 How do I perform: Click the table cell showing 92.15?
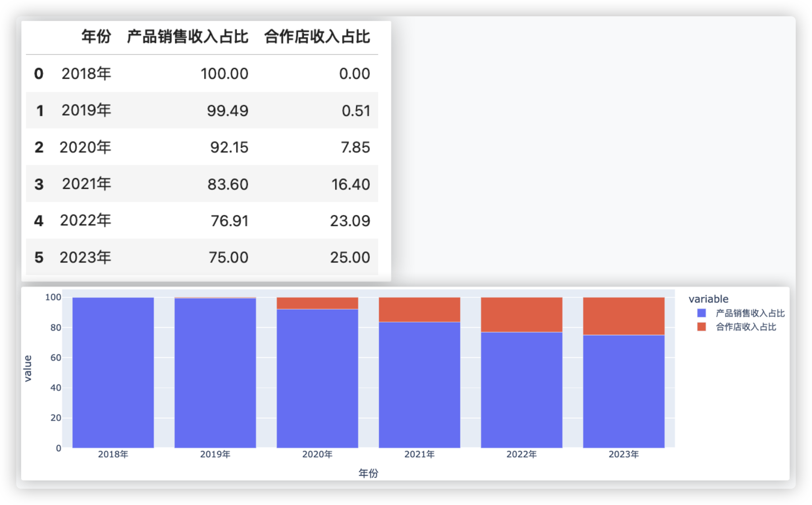click(x=229, y=148)
